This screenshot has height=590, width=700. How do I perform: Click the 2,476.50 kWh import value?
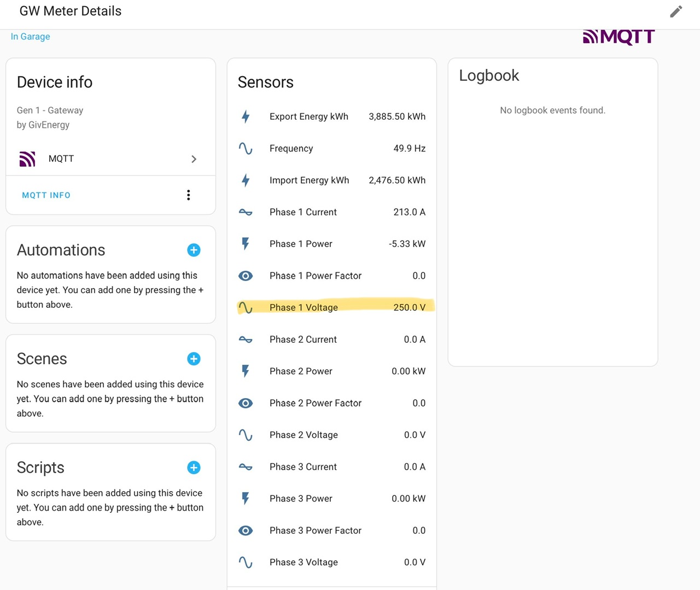click(x=397, y=180)
